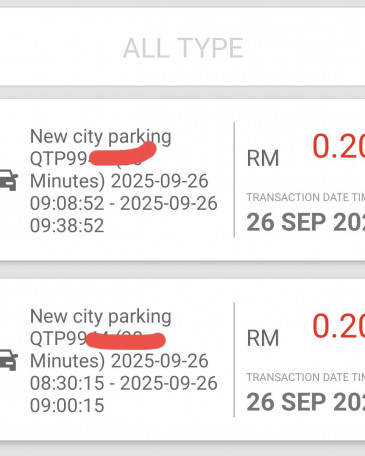
Task: Click the end time 09:38:52 in first card
Action: (67, 226)
